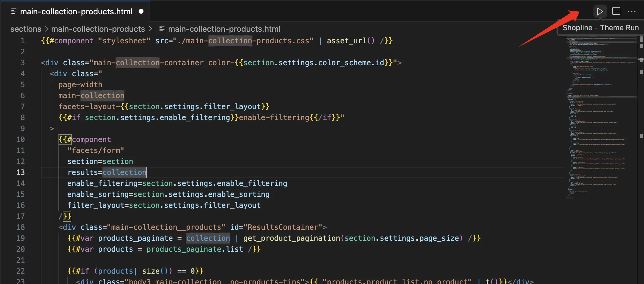Click the "ResultsContainer" id value on line 18
Viewport: 644px width, 284px height.
[283, 227]
